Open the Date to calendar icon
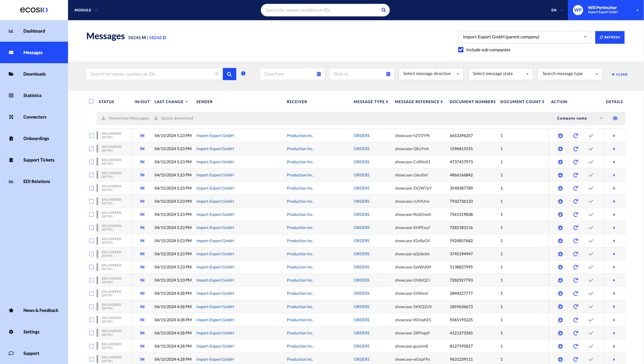This screenshot has width=644, height=364. (x=388, y=74)
